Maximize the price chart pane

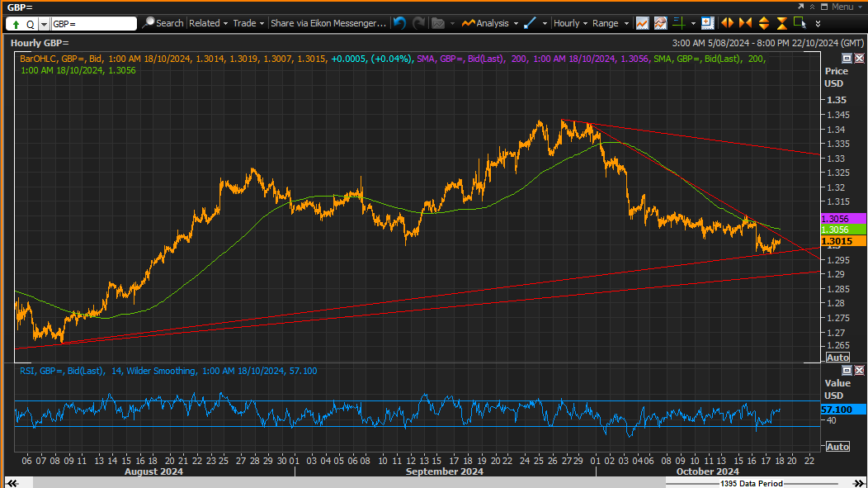pos(847,58)
